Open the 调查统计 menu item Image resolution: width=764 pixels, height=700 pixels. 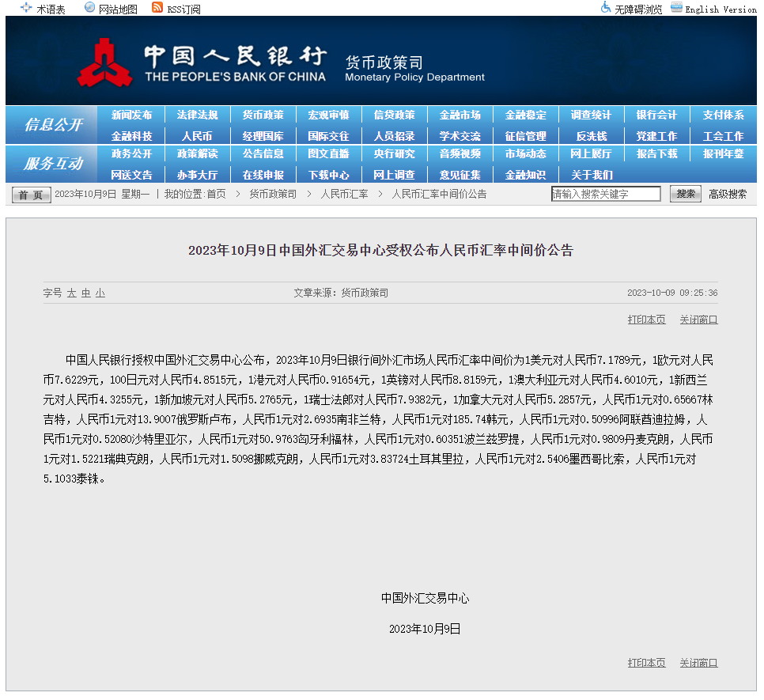(x=591, y=115)
